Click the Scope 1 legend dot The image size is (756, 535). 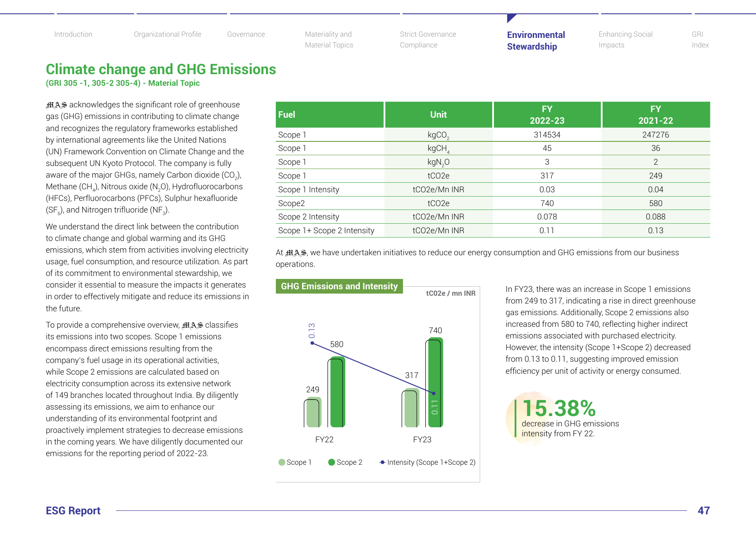click(282, 462)
